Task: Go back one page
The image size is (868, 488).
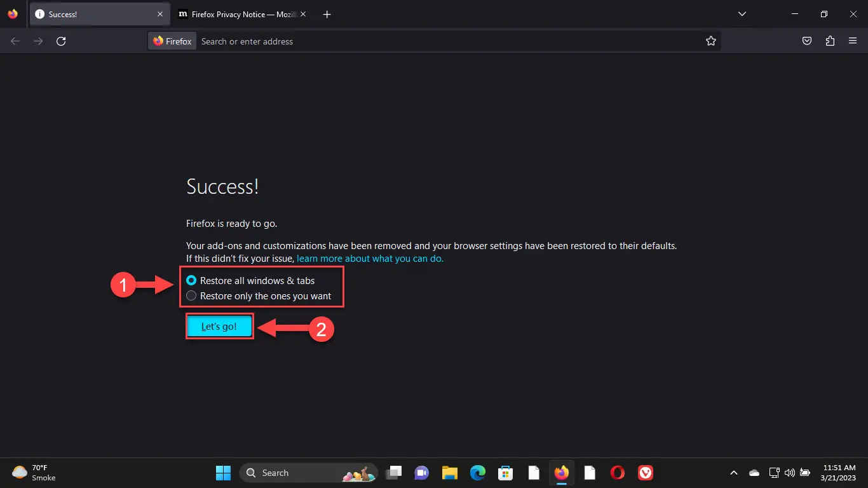Action: (15, 41)
